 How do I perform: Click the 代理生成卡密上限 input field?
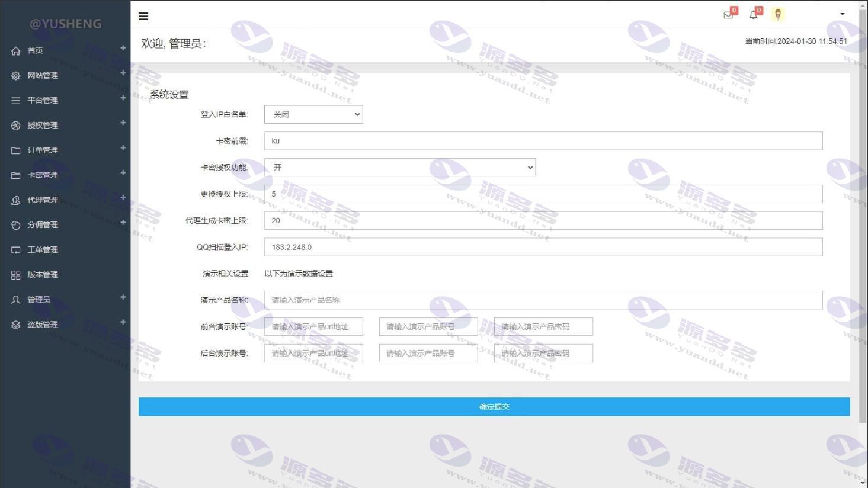point(543,220)
